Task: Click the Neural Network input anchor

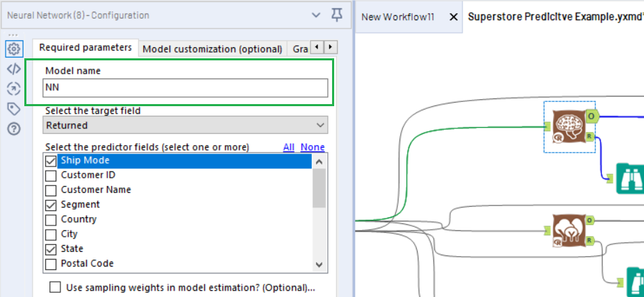Action: coord(547,127)
